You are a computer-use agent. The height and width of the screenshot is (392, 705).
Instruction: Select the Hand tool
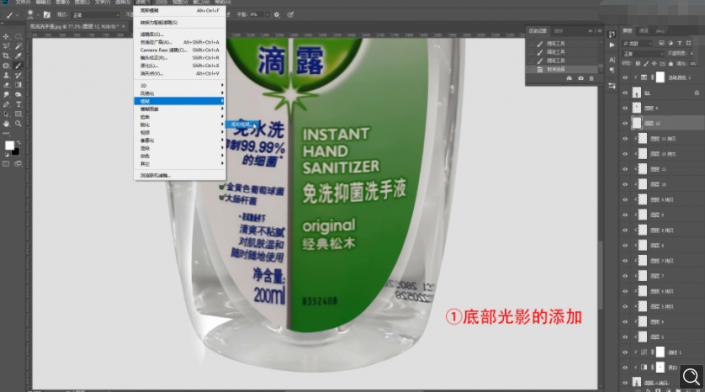coord(6,124)
